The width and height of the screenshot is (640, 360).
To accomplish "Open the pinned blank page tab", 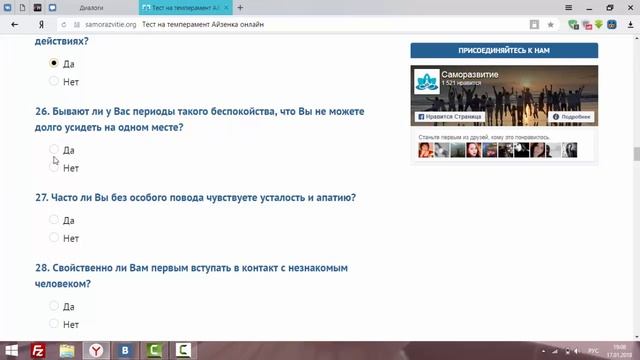I will point(22,7).
